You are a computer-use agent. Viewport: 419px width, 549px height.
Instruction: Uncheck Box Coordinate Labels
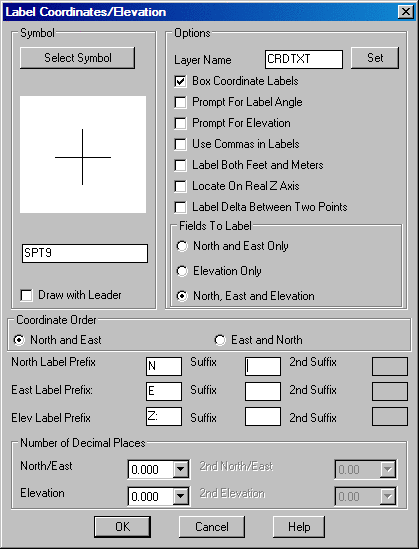point(180,81)
